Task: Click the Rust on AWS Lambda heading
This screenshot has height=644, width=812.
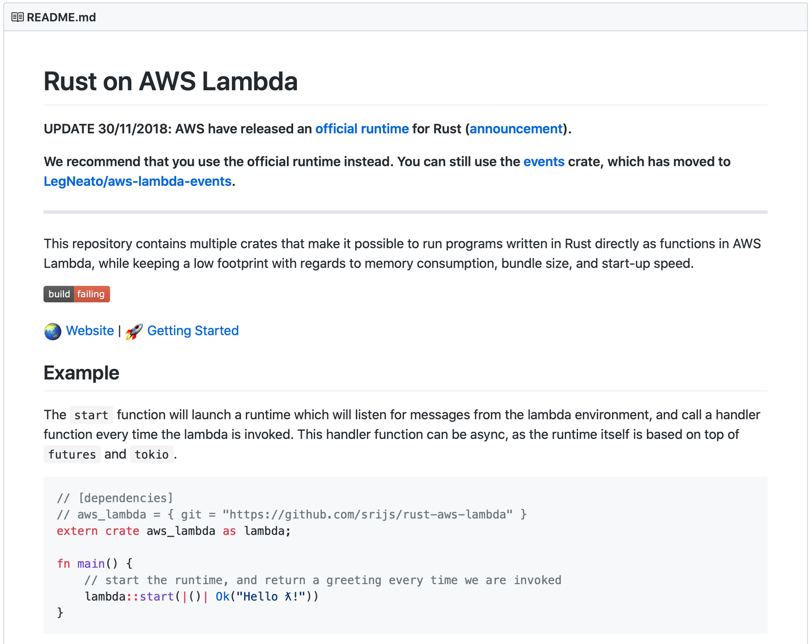Action: click(170, 81)
